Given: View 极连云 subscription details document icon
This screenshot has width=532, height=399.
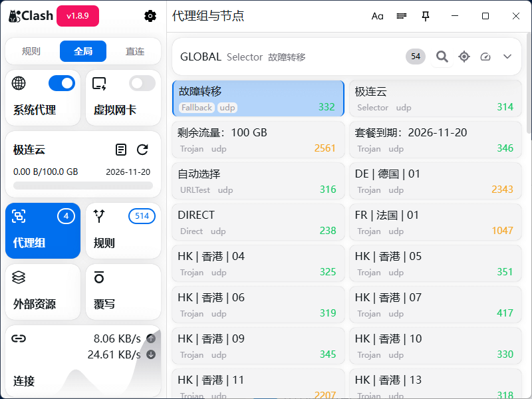Looking at the screenshot, I should tap(122, 150).
